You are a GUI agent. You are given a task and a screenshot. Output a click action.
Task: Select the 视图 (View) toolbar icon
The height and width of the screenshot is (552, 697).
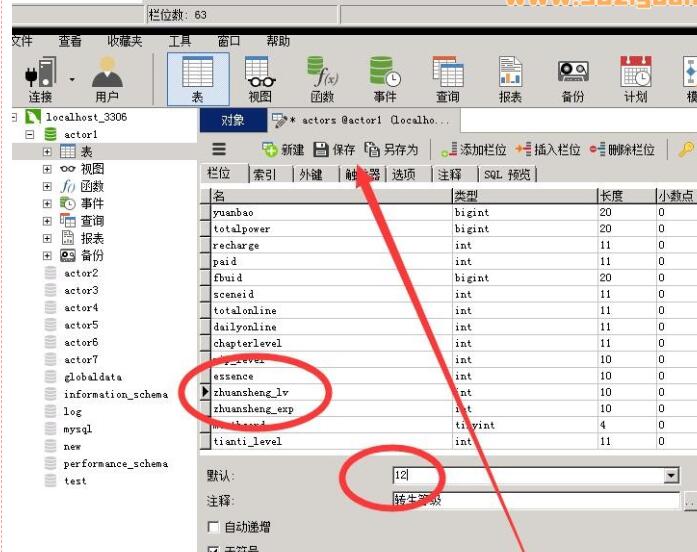(260, 77)
